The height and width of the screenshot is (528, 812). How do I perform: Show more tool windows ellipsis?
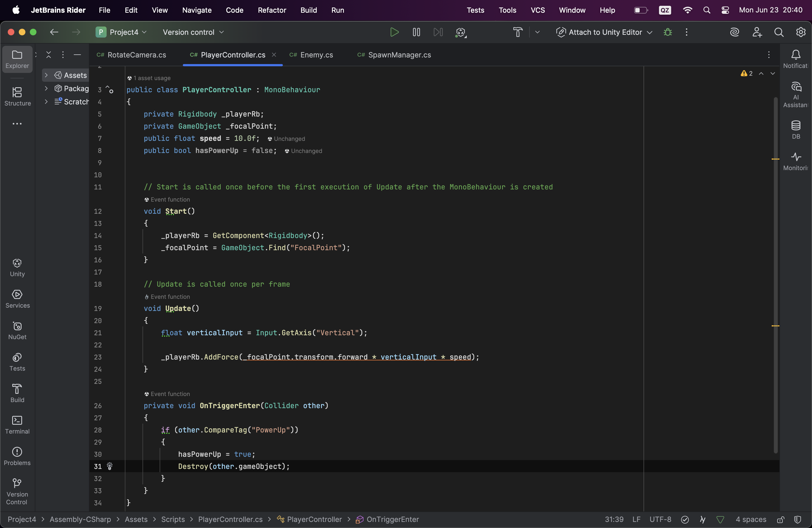(x=17, y=124)
